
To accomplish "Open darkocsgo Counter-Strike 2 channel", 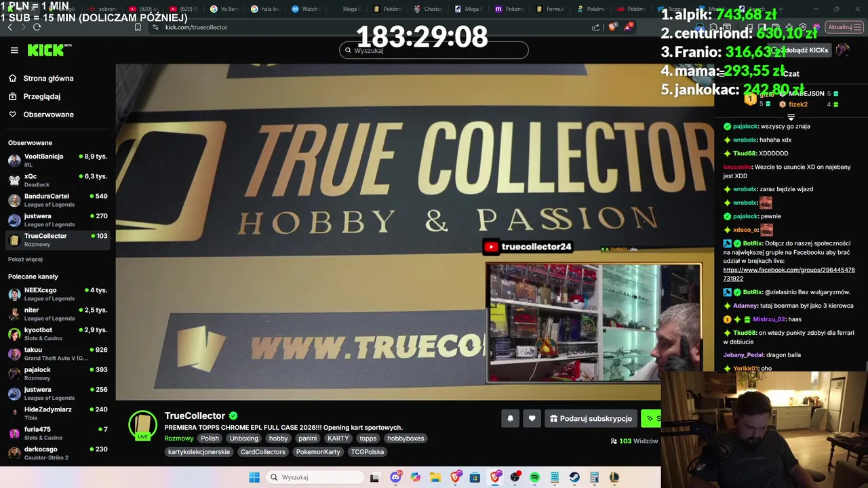I will [58, 453].
